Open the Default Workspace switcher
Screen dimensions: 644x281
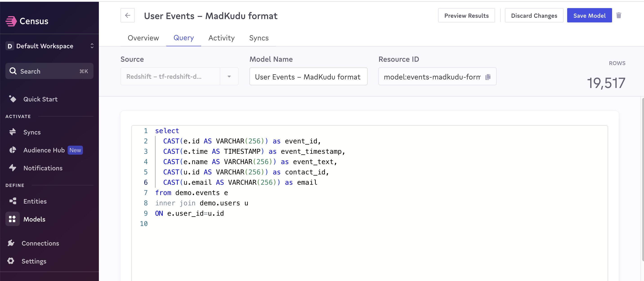point(49,46)
